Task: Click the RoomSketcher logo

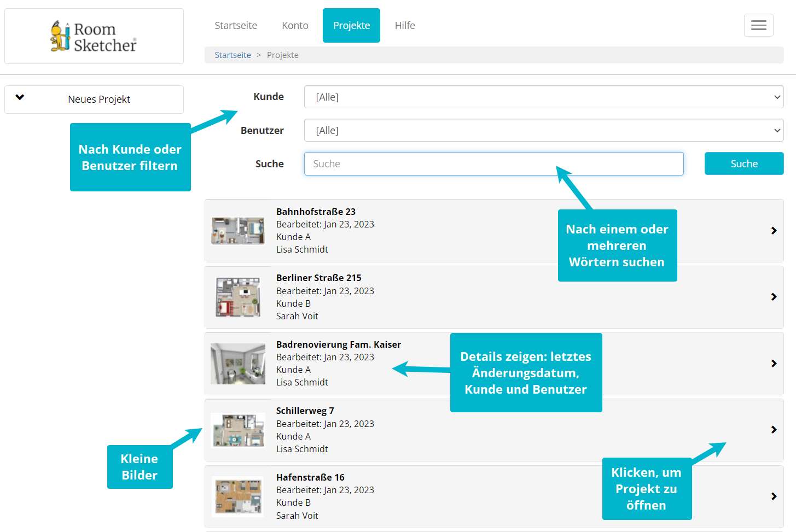Action: point(94,37)
